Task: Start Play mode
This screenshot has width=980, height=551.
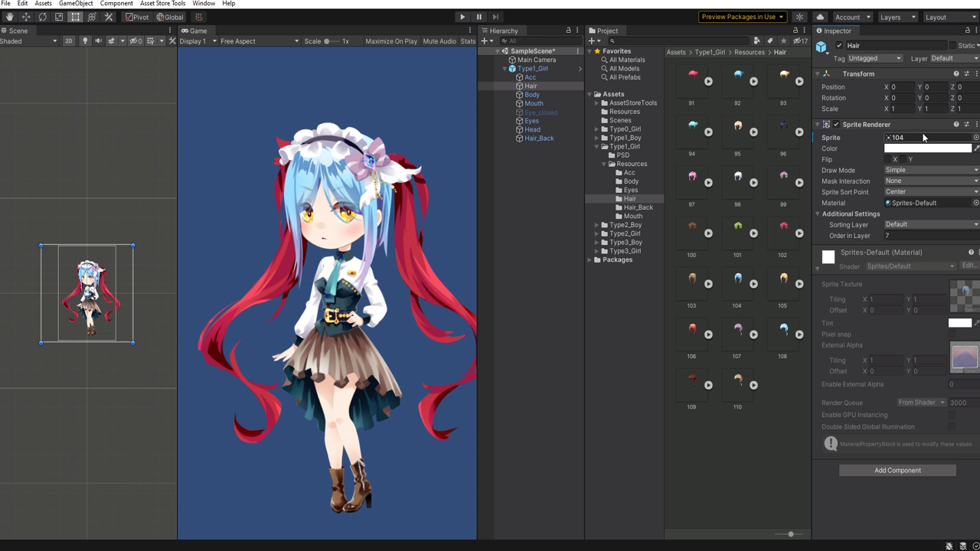Action: coord(462,17)
